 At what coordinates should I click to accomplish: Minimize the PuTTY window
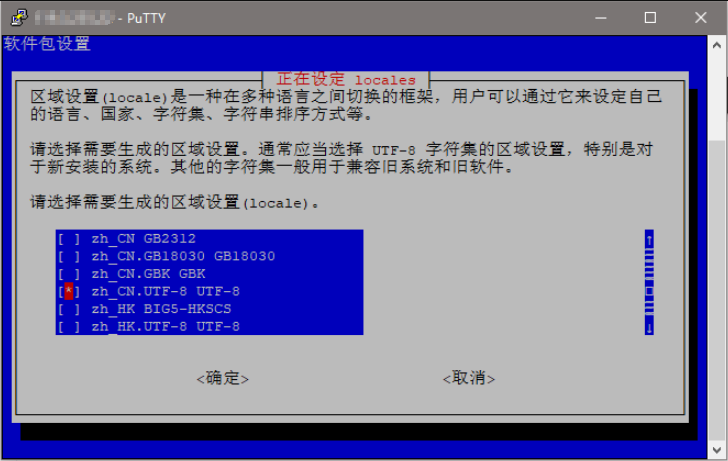[x=601, y=18]
